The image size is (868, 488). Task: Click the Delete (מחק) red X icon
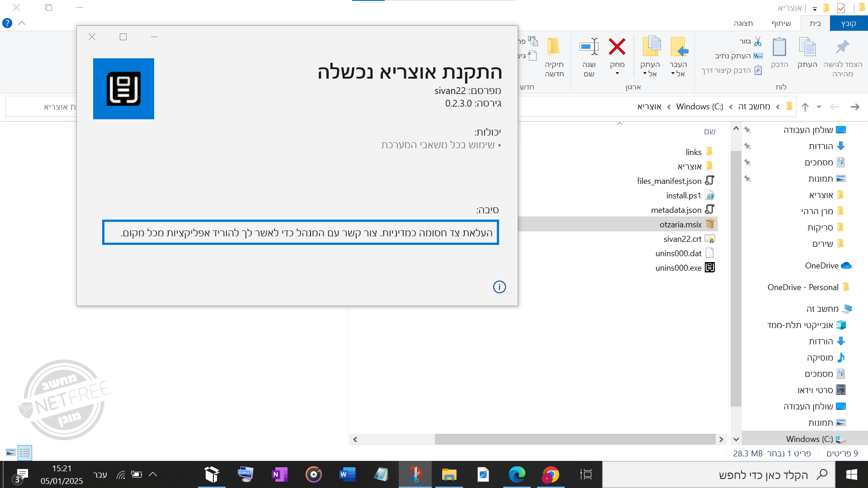[617, 47]
